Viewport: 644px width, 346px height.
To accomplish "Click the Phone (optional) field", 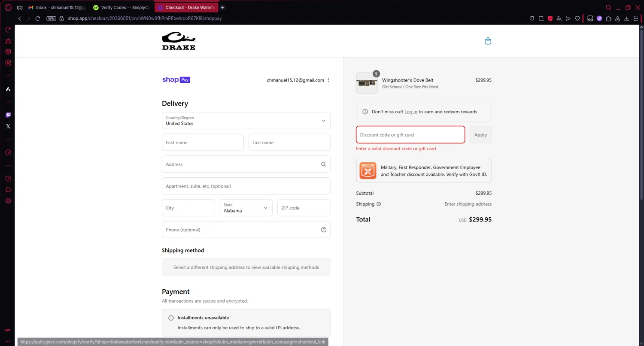I will coord(246,230).
